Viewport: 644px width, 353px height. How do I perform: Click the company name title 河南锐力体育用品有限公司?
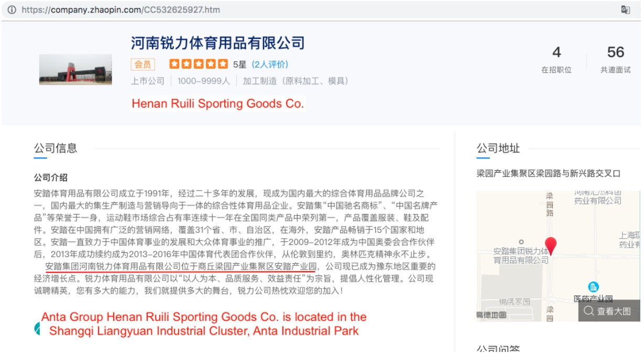point(217,42)
